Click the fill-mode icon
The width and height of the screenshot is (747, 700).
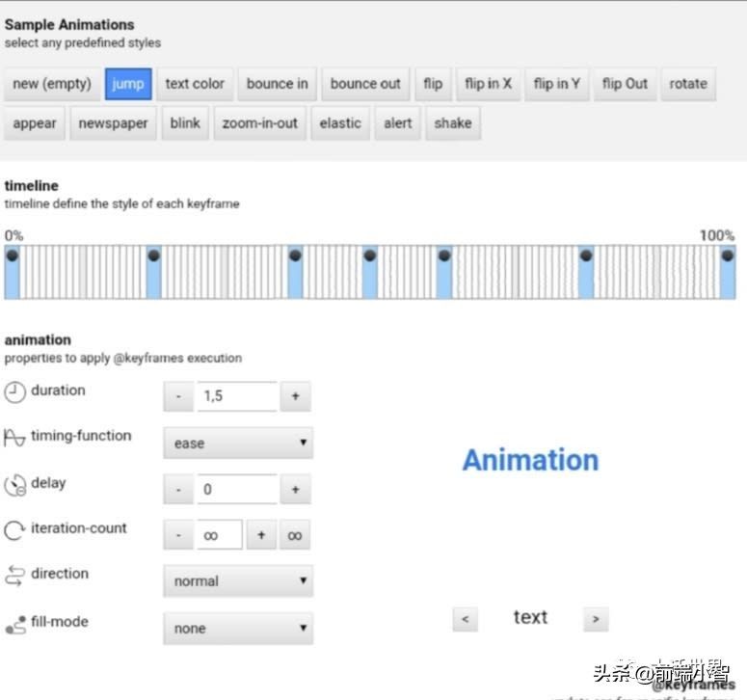point(15,624)
